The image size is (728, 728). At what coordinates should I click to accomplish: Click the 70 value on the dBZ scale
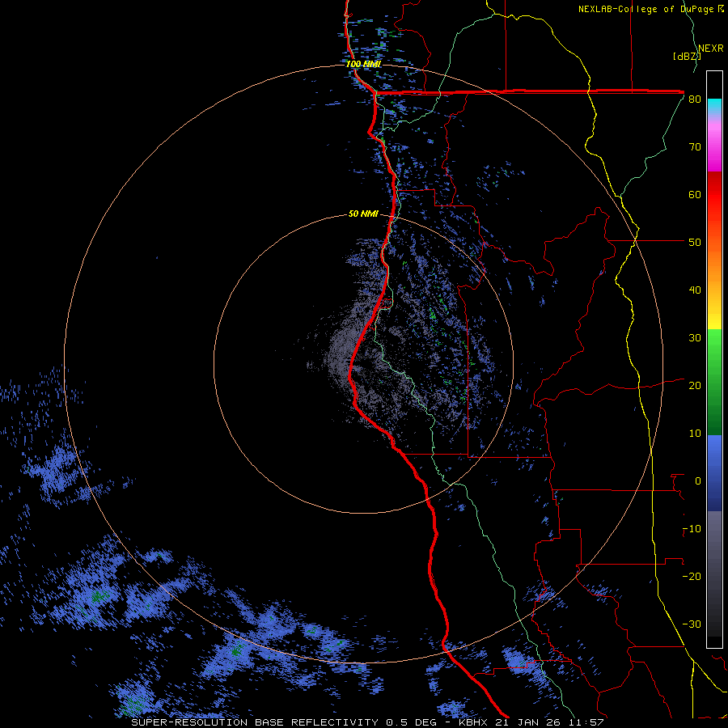click(695, 147)
